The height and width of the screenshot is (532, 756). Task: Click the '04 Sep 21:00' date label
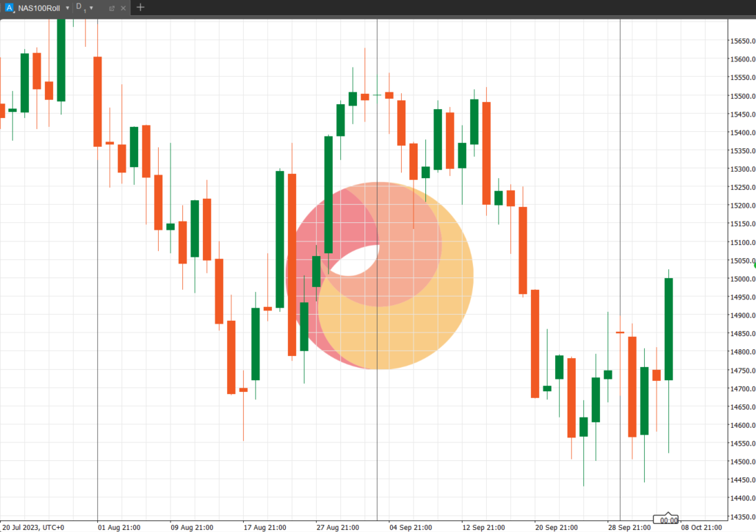tap(410, 527)
